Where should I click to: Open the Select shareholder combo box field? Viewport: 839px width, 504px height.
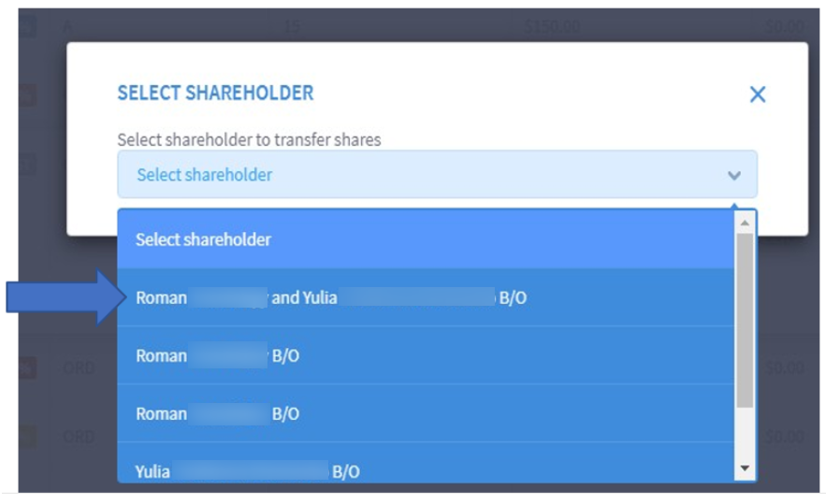[x=437, y=175]
